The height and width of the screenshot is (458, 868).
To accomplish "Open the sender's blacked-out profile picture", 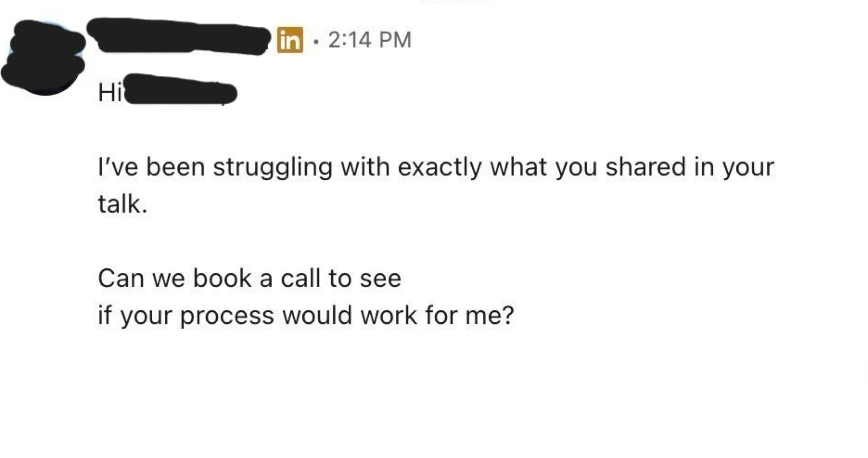I will pyautogui.click(x=44, y=58).
